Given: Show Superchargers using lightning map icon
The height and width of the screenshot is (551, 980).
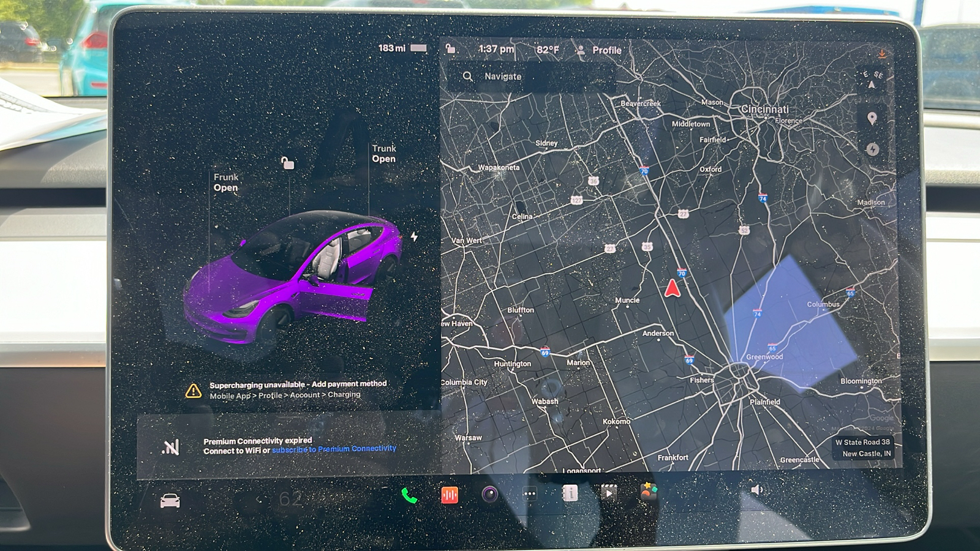Looking at the screenshot, I should click(x=873, y=149).
